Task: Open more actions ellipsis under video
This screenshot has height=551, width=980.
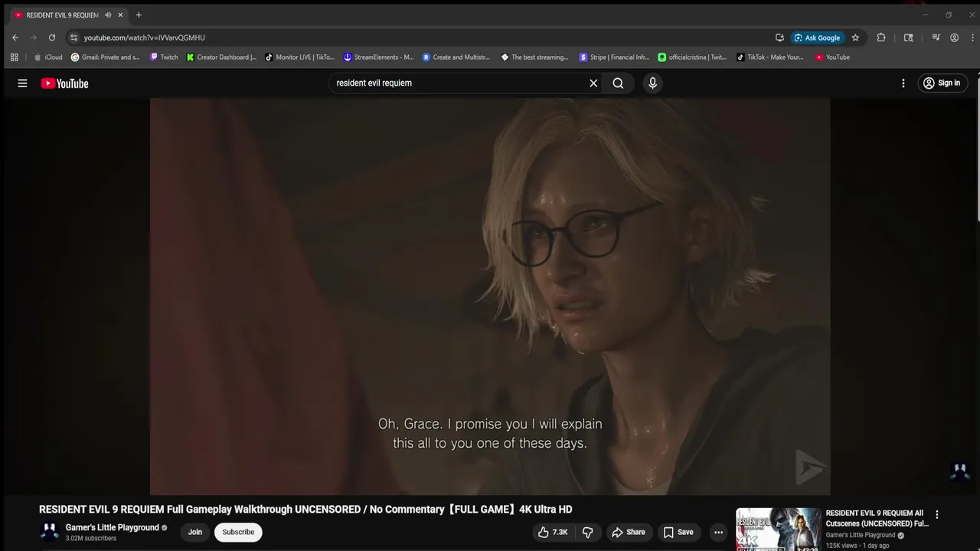Action: (x=718, y=533)
